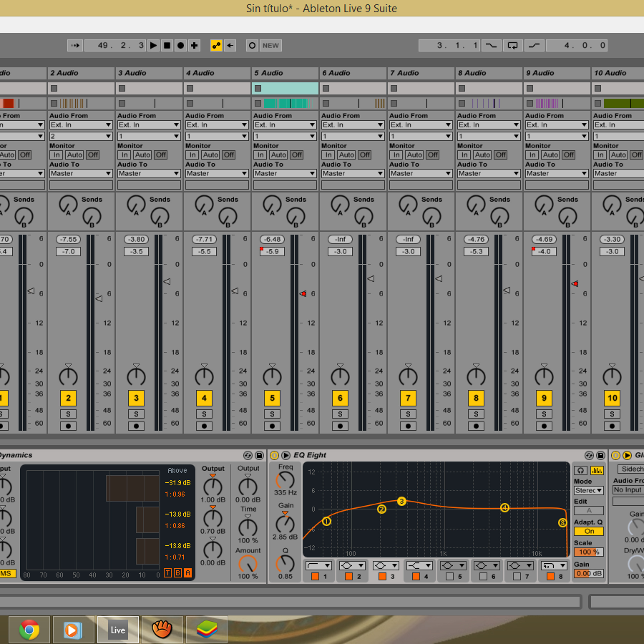
Task: Toggle Adapt. Q On button
Action: coord(589,531)
